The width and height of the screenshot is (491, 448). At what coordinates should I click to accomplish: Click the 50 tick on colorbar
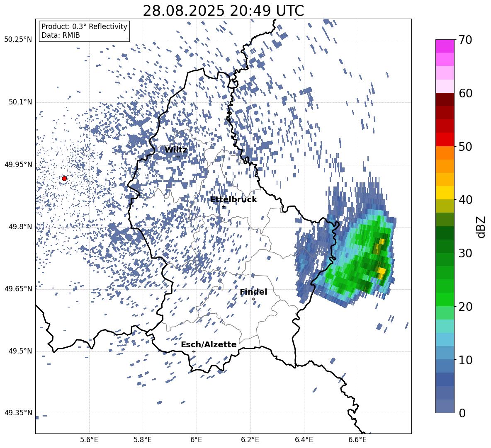click(466, 146)
